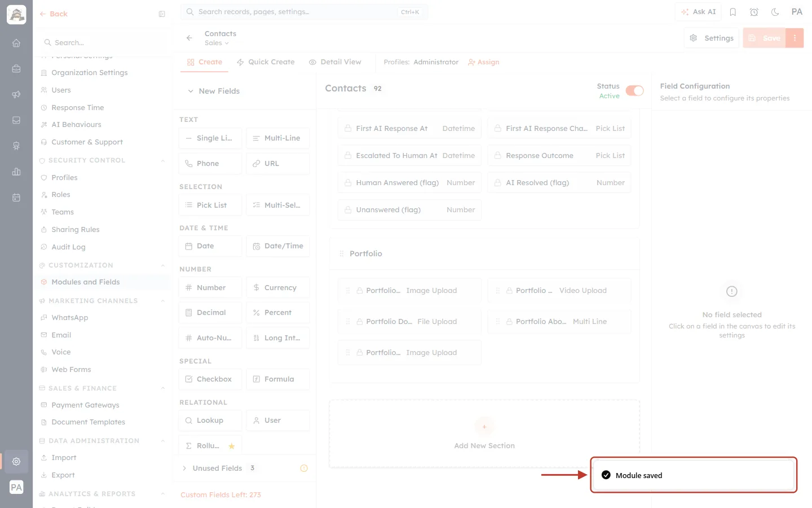Click the info icon beside Unused Fields
This screenshot has width=812, height=508.
coord(304,468)
